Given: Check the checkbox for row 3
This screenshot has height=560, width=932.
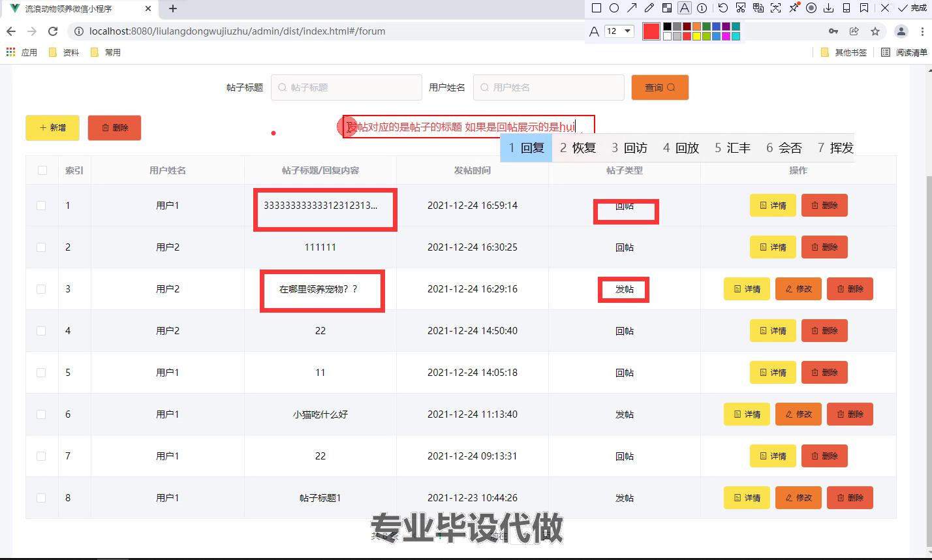Looking at the screenshot, I should click(x=41, y=289).
